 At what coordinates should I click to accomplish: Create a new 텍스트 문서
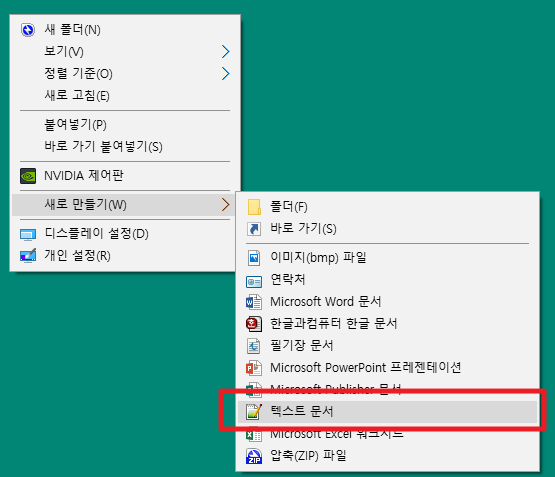point(388,412)
